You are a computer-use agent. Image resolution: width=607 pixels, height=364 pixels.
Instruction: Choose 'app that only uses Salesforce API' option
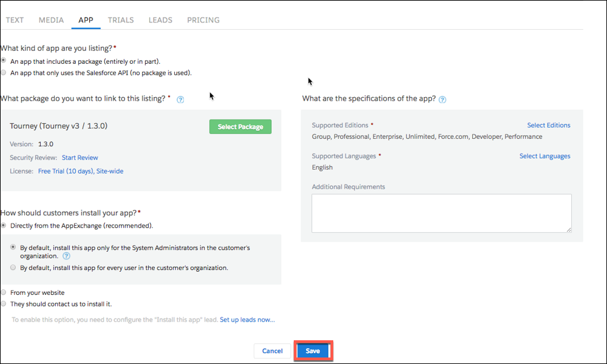(4, 72)
